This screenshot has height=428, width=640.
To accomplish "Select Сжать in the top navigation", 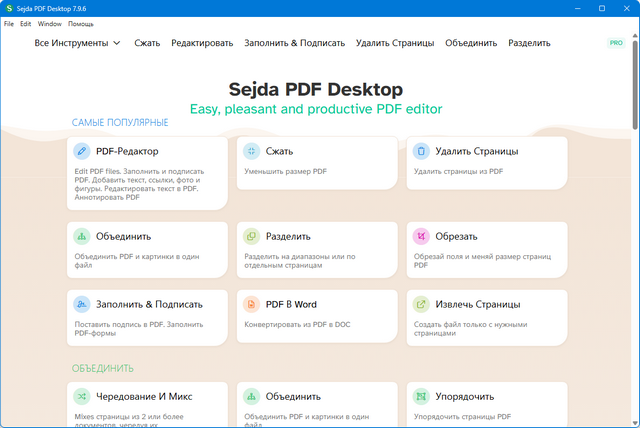I will 147,43.
